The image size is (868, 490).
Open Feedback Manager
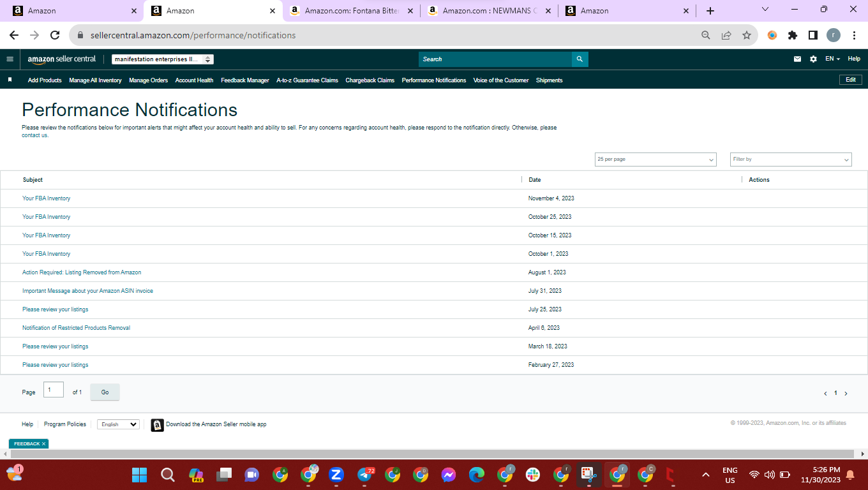point(245,80)
